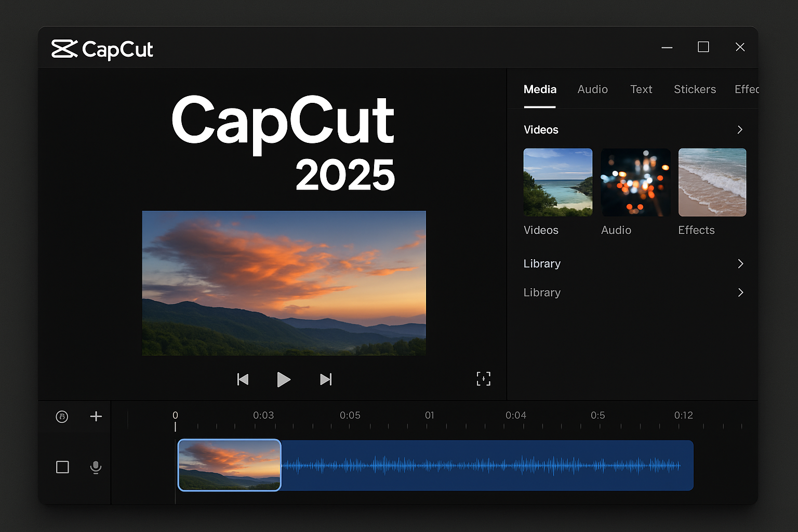The image size is (798, 532).
Task: Click the add media plus icon
Action: tap(96, 416)
